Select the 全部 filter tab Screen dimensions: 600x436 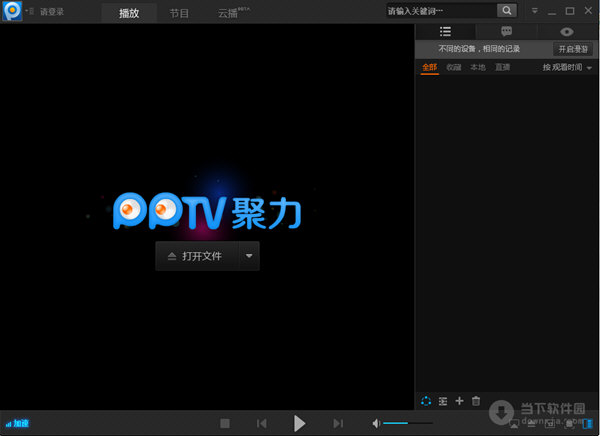[429, 68]
